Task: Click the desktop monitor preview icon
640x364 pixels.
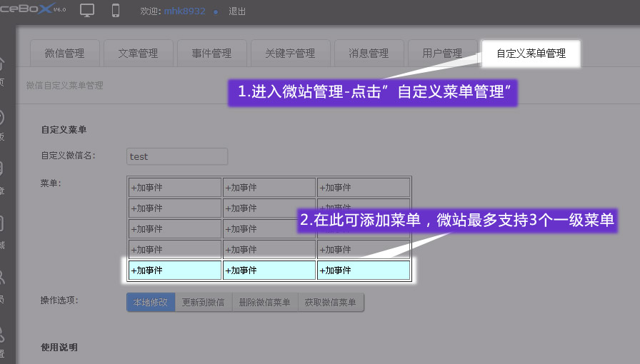Action: tap(87, 11)
